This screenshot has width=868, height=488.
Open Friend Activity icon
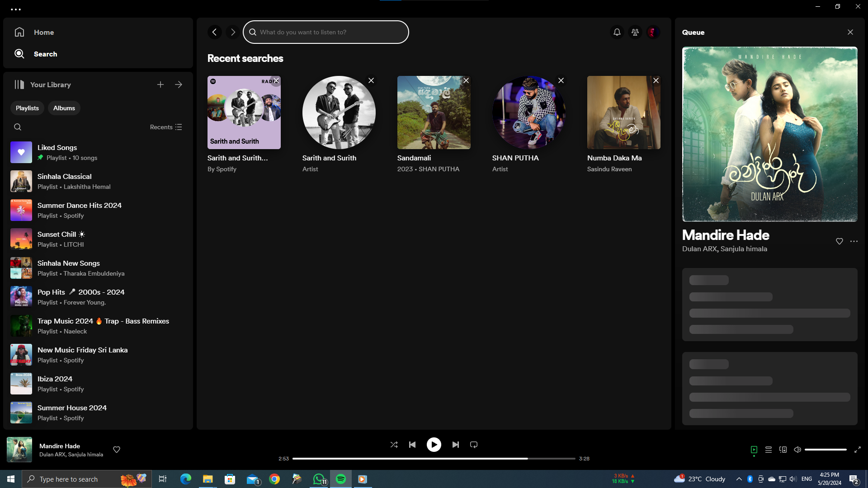point(635,32)
